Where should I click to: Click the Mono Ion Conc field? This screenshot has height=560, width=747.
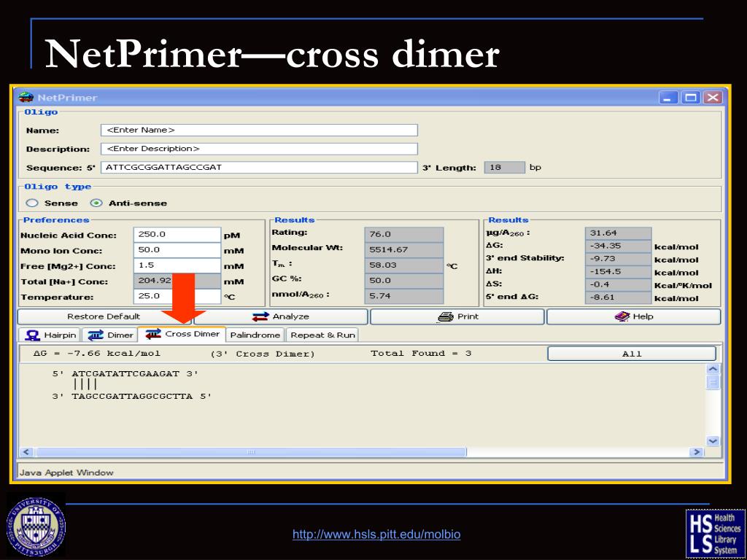click(x=177, y=250)
